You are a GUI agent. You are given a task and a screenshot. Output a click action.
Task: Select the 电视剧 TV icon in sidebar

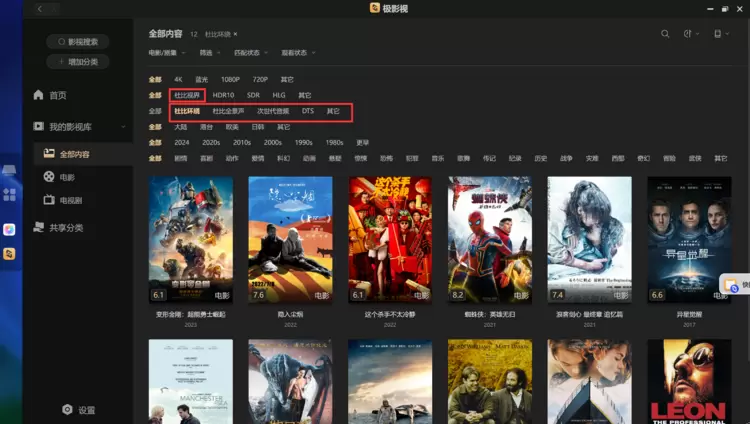[x=49, y=200]
